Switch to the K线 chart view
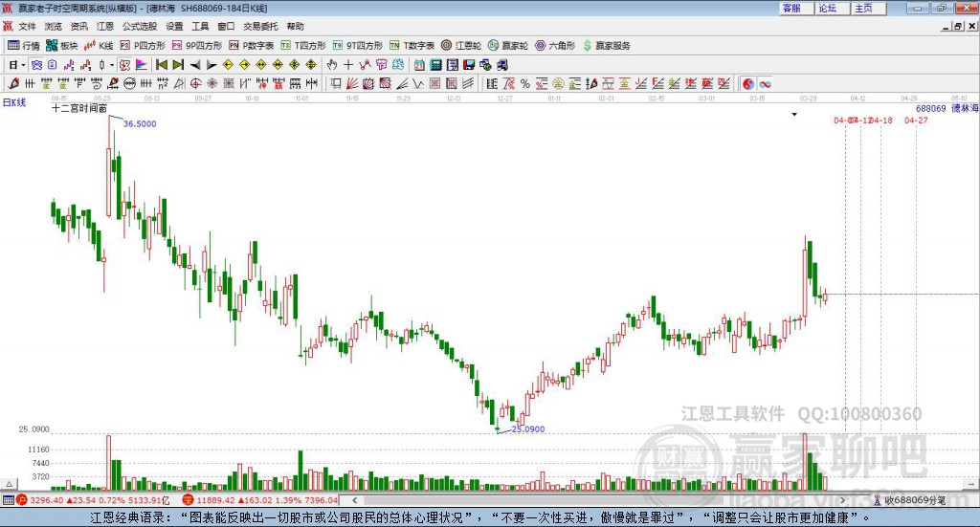980x527 pixels. [99, 46]
